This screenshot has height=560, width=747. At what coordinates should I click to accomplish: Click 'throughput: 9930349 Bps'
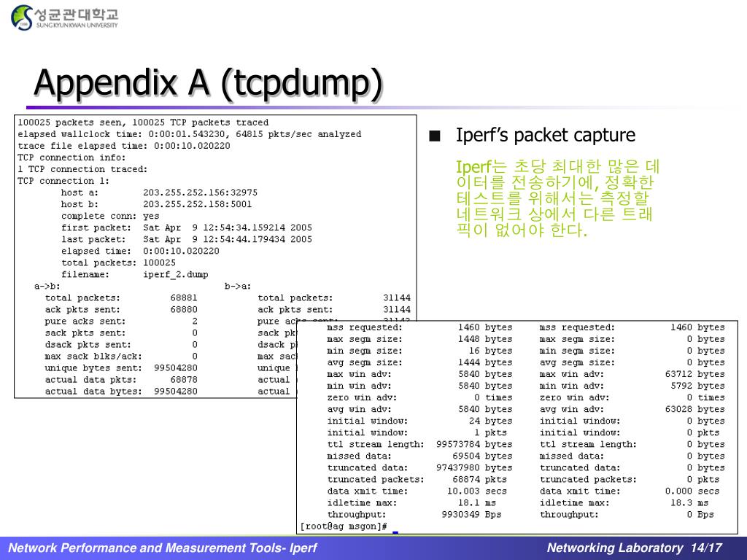[x=414, y=514]
